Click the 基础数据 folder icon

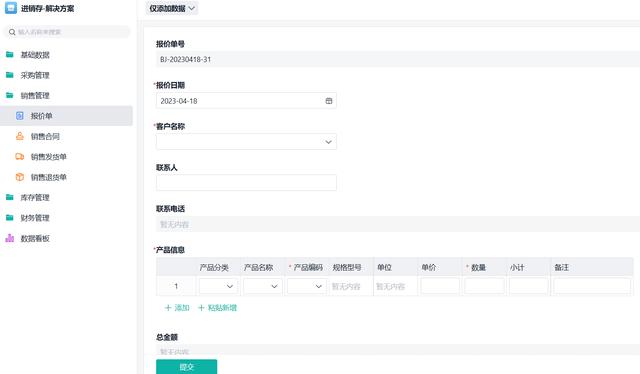click(9, 54)
